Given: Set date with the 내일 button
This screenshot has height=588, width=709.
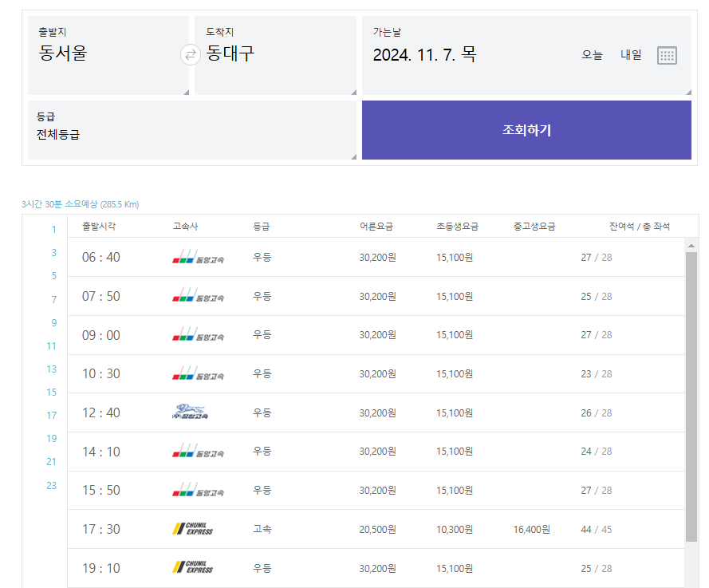Looking at the screenshot, I should click(x=631, y=55).
